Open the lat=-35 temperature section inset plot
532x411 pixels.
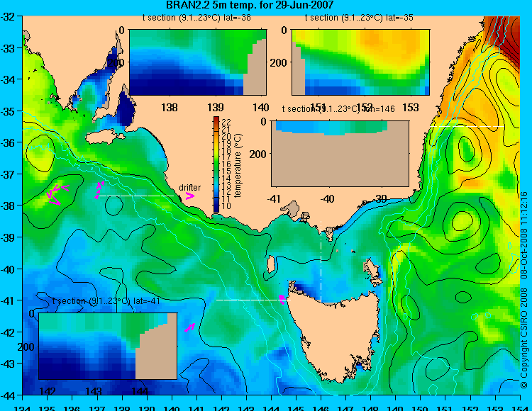[x=360, y=62]
